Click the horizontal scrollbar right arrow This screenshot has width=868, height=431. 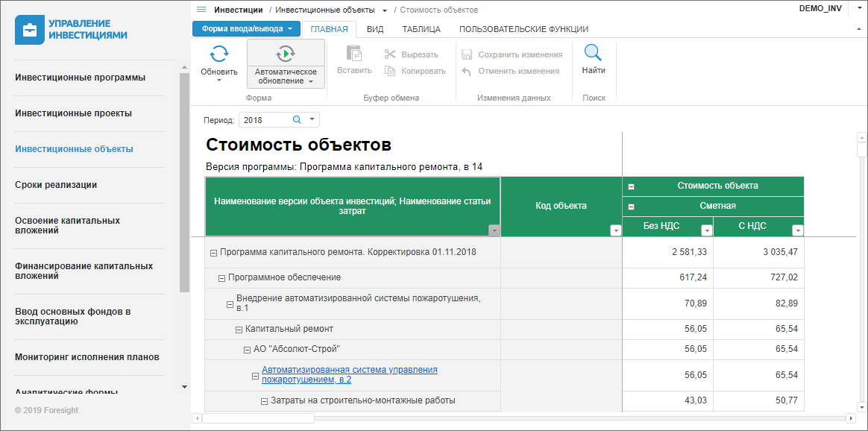851,418
